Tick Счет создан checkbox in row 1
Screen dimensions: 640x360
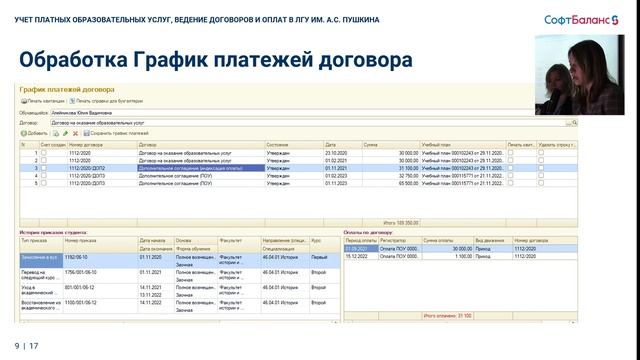44,153
